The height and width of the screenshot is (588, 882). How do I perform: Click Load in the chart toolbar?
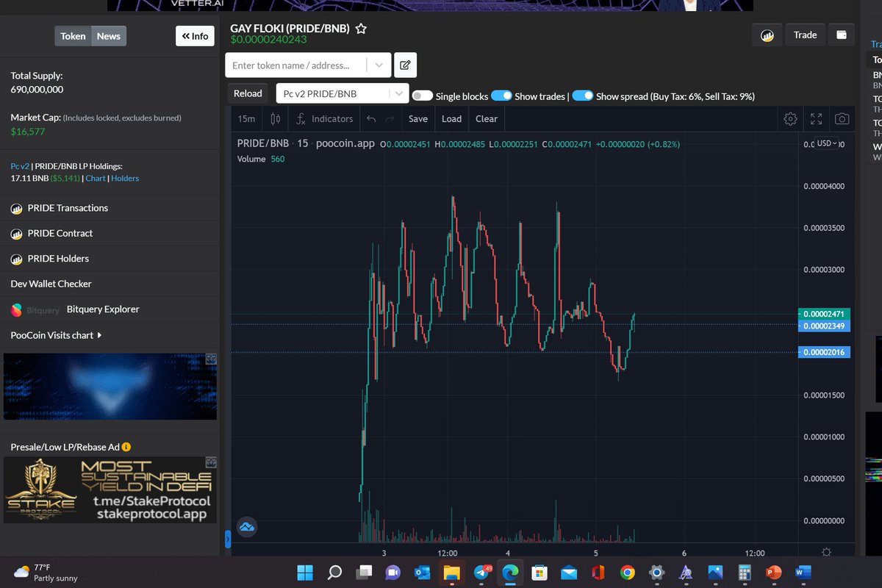tap(451, 118)
